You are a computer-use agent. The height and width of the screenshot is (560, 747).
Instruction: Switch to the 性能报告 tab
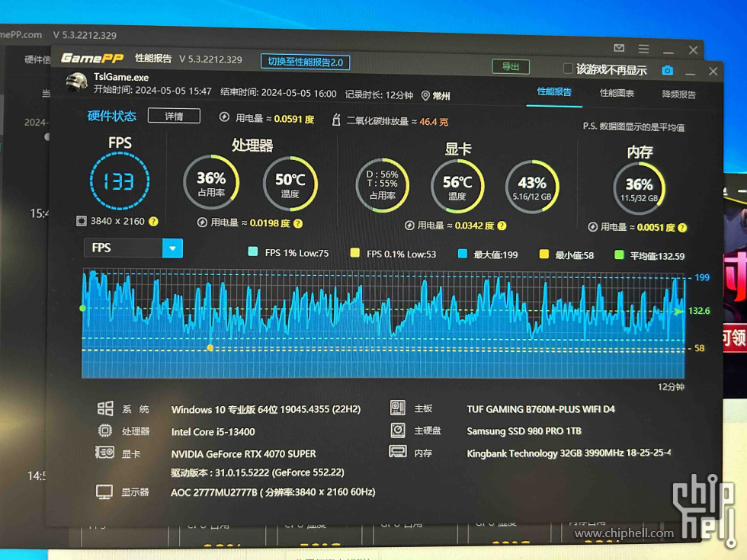click(x=554, y=92)
